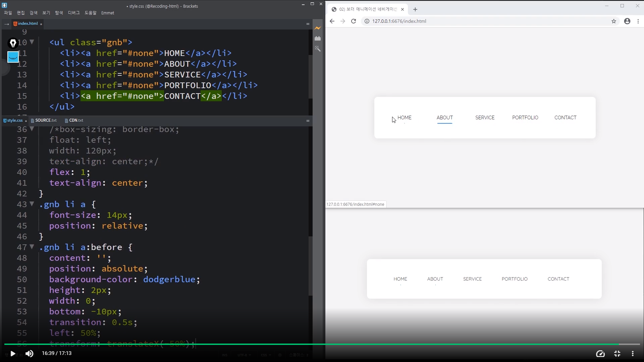This screenshot has width=644, height=362.
Task: Click the pen nib overlay icon near line 10
Action: click(x=13, y=43)
